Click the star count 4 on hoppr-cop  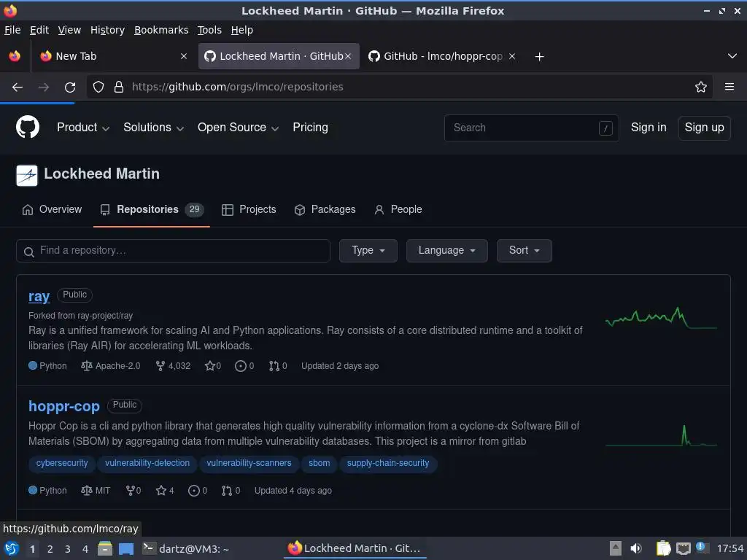(165, 491)
